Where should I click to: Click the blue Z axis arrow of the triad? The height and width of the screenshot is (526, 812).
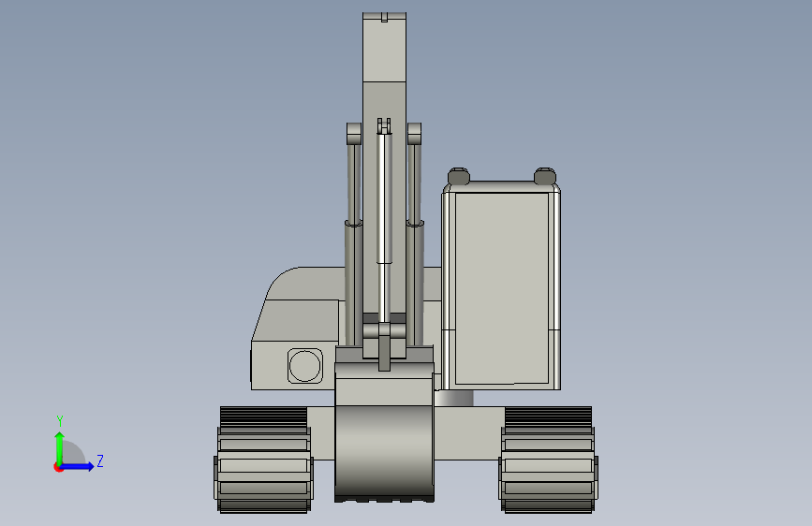pyautogui.click(x=78, y=466)
